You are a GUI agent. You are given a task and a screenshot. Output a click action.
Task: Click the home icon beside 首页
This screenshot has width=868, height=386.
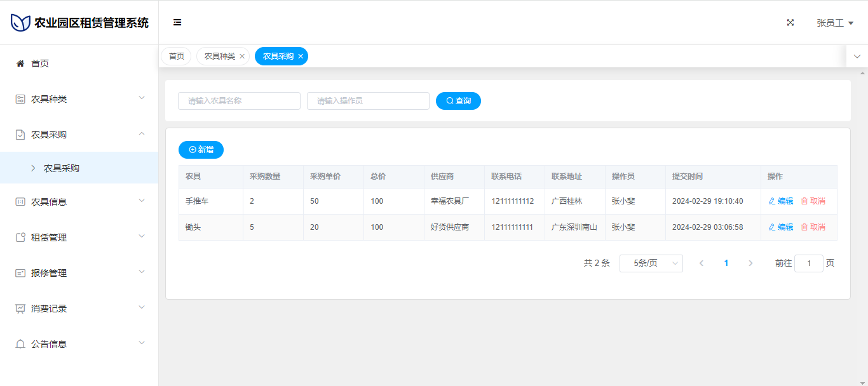[20, 63]
